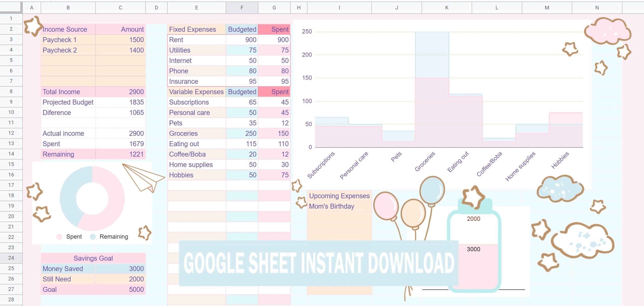This screenshot has width=644, height=306.
Task: Click the select-all corner box
Action: coord(11,7)
